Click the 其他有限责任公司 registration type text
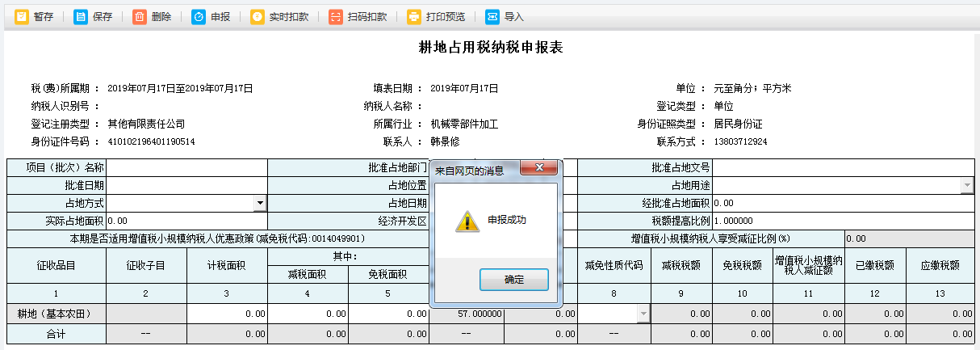The width and height of the screenshot is (980, 350). (x=146, y=124)
